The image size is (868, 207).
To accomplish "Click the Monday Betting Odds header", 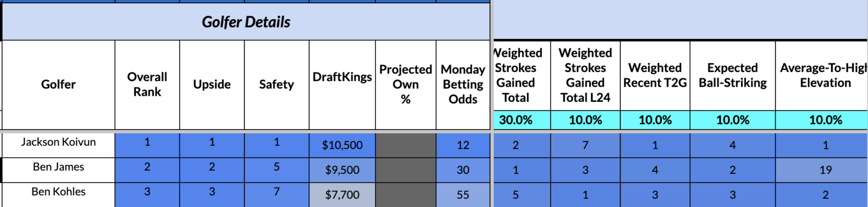I will [463, 85].
